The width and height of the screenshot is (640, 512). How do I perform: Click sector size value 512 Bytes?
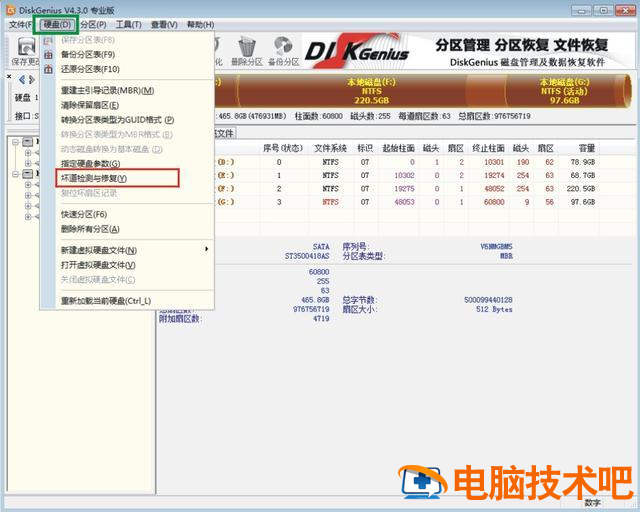click(494, 309)
